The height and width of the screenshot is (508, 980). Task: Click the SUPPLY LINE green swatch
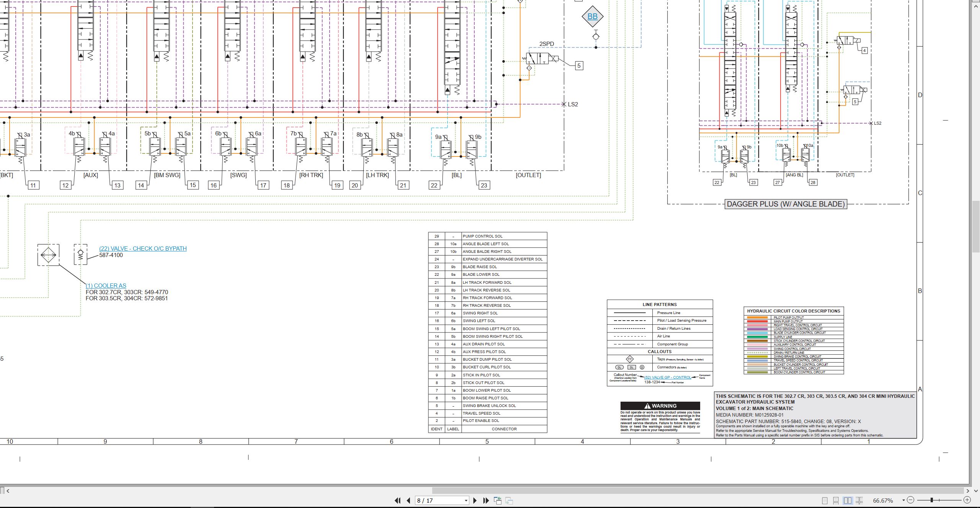[x=757, y=337]
